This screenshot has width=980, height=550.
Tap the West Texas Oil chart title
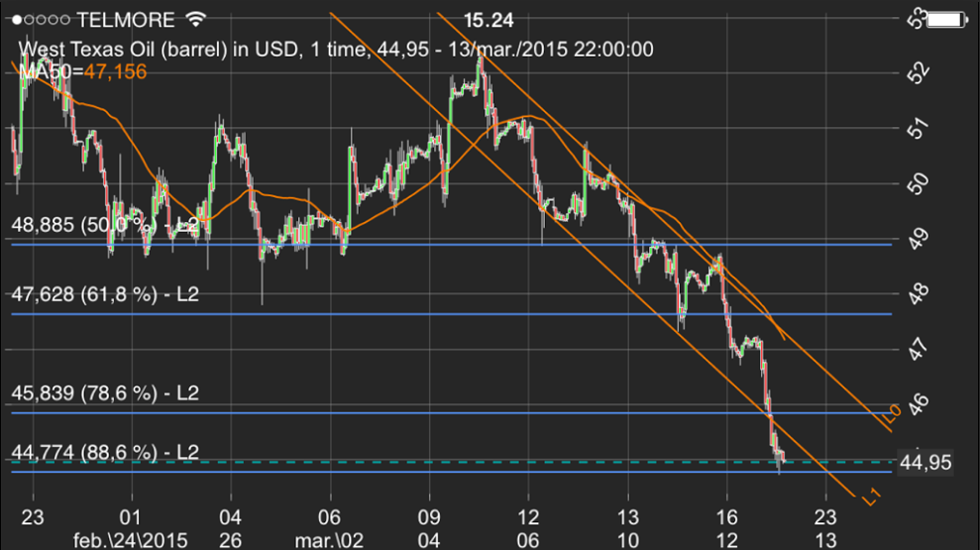click(x=336, y=49)
